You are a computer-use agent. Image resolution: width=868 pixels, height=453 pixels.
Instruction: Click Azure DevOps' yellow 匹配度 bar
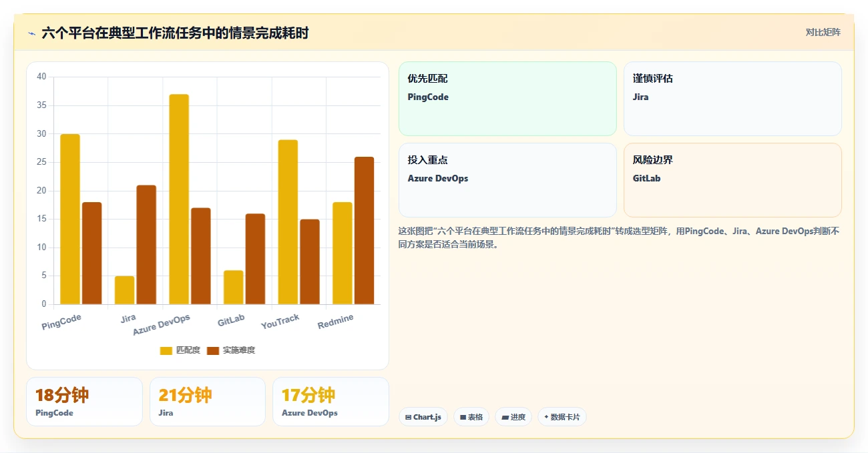pyautogui.click(x=179, y=199)
